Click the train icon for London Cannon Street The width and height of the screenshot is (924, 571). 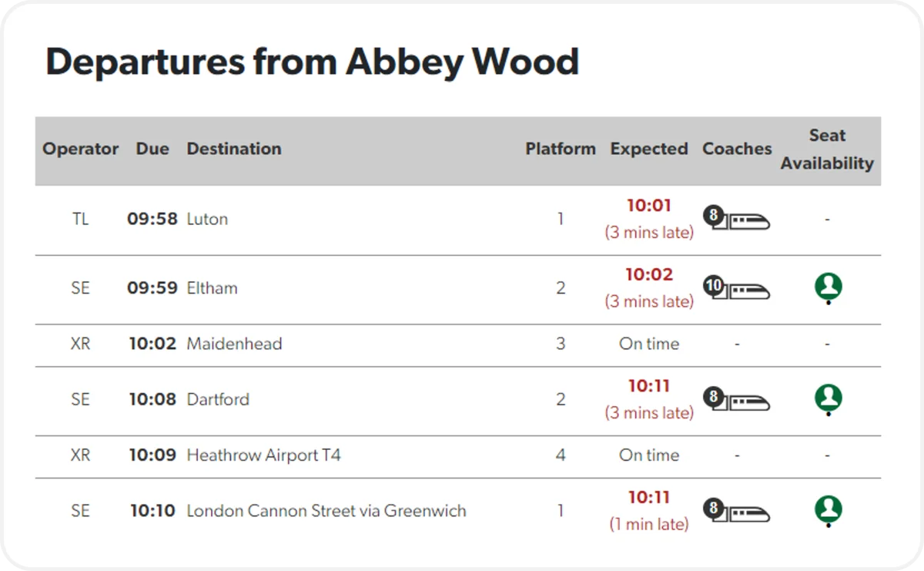[x=737, y=511]
